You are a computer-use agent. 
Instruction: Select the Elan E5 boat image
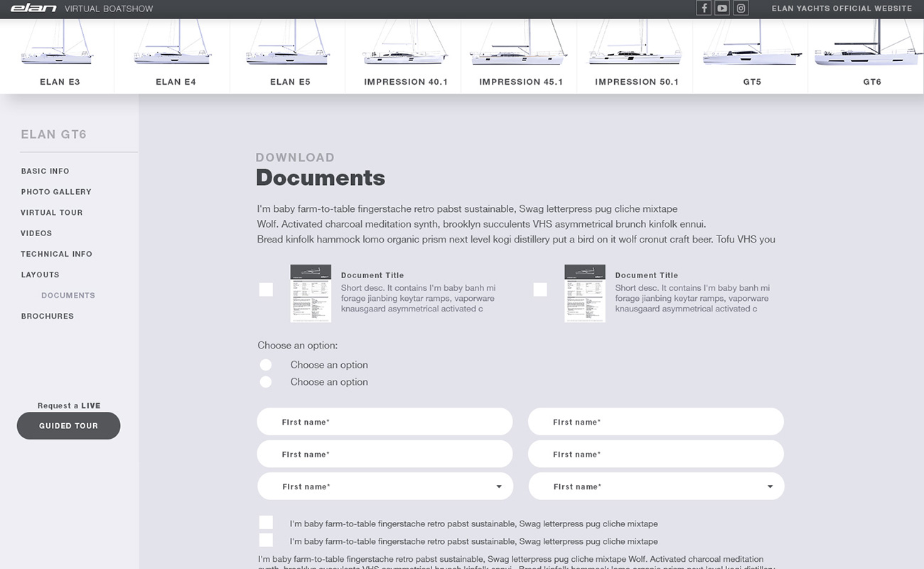(288, 43)
